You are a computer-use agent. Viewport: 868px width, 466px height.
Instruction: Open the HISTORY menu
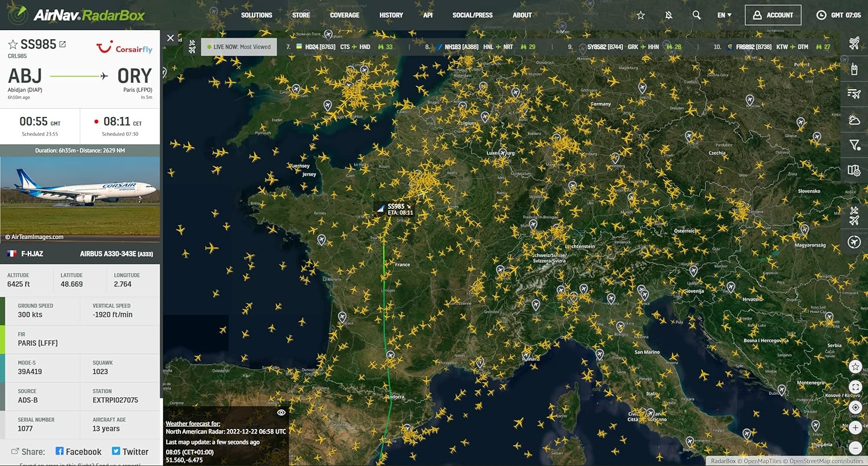[391, 15]
